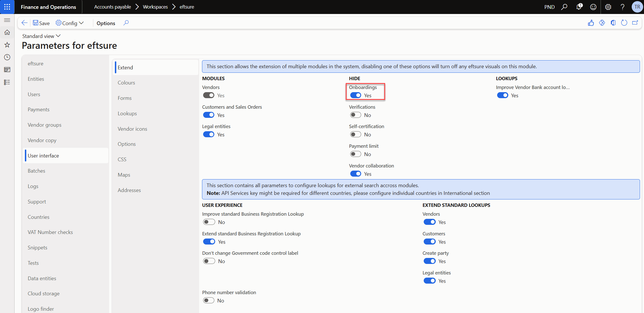The image size is (644, 313).
Task: Click the eftsure breadcrumb
Action: coord(187,7)
